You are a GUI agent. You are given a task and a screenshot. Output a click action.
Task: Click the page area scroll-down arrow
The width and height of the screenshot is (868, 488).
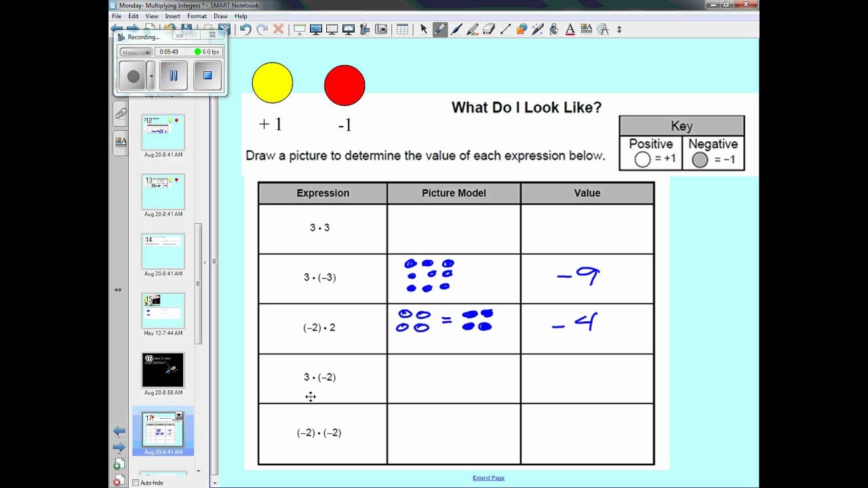pyautogui.click(x=214, y=483)
